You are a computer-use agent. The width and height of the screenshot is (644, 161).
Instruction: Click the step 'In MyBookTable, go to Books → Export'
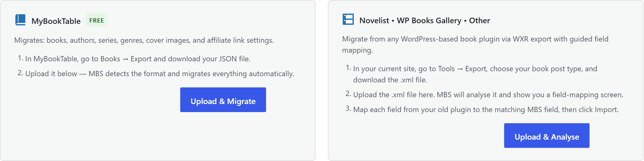tap(138, 59)
